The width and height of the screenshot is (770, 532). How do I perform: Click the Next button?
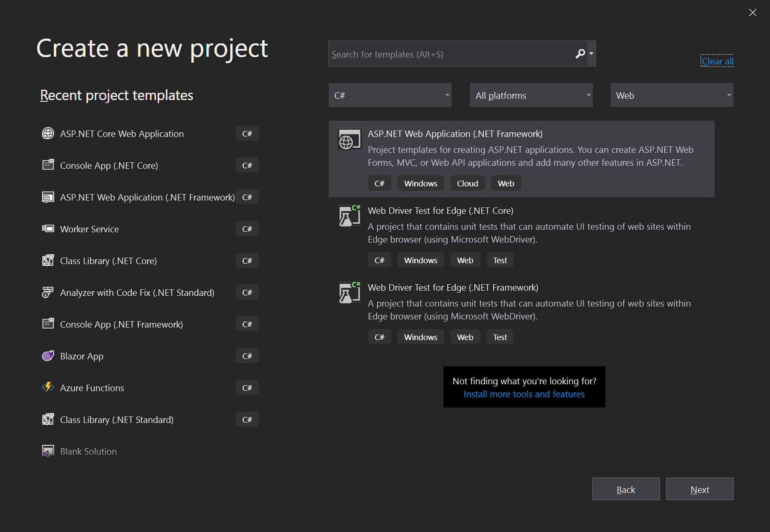(700, 489)
